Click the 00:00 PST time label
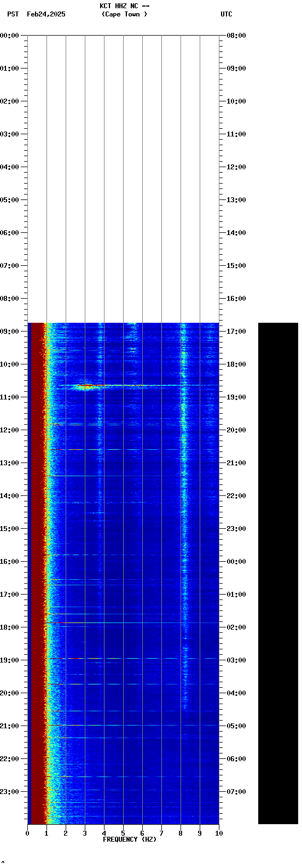Screen dimensions: 302x868 [x=10, y=36]
